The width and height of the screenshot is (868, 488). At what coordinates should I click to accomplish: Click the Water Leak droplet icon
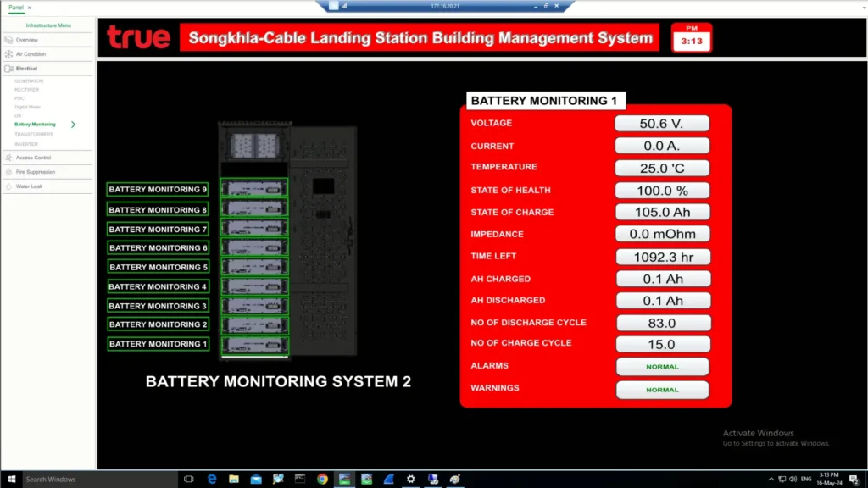pyautogui.click(x=8, y=186)
